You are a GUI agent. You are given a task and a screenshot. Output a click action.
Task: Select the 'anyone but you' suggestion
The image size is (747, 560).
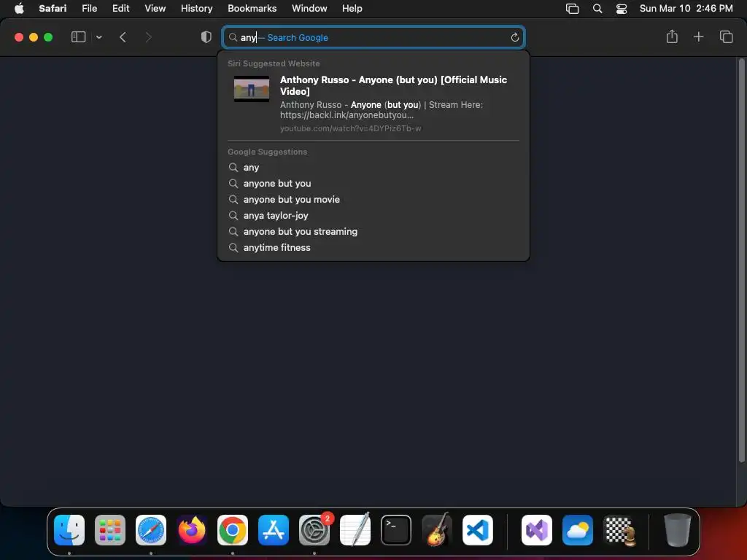coord(373,183)
